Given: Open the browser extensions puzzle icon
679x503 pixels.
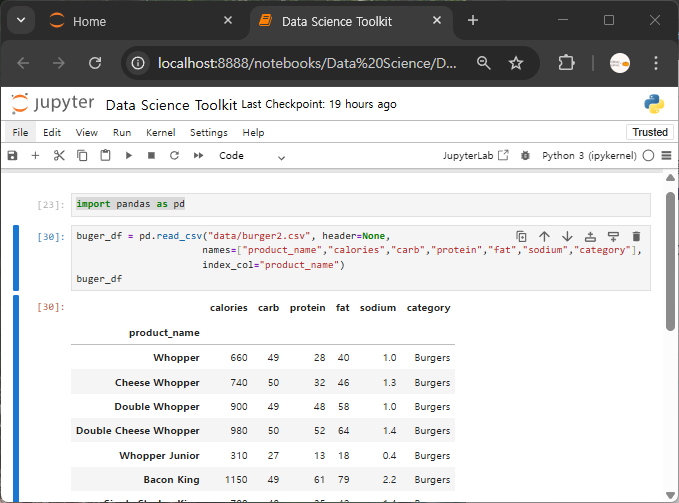Looking at the screenshot, I should click(566, 63).
